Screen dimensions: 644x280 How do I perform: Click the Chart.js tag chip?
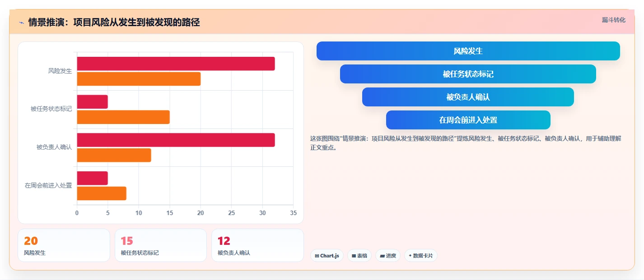327,256
